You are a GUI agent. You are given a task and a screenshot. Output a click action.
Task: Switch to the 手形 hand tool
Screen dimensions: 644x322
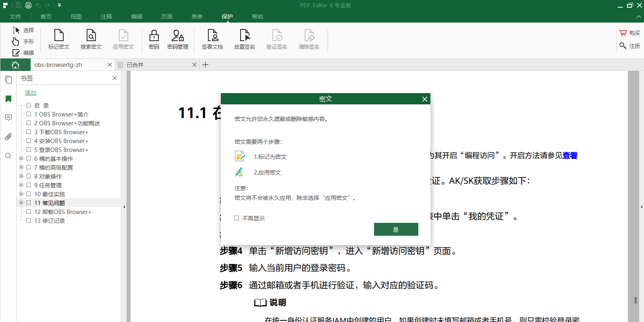[23, 42]
